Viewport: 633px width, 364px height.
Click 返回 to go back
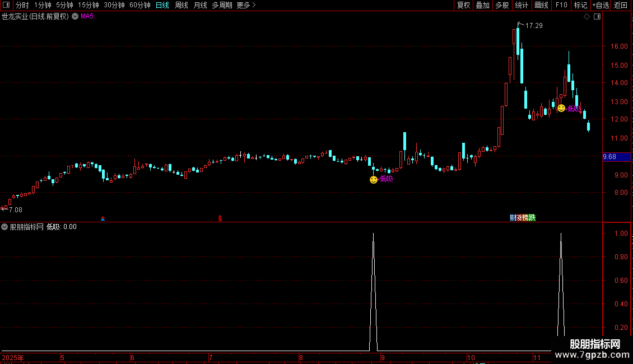(x=621, y=5)
